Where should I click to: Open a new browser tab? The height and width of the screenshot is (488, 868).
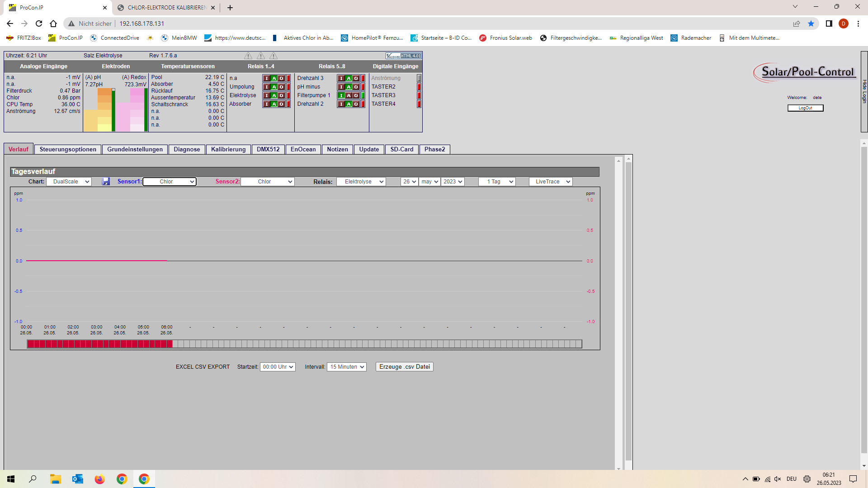[x=230, y=8]
